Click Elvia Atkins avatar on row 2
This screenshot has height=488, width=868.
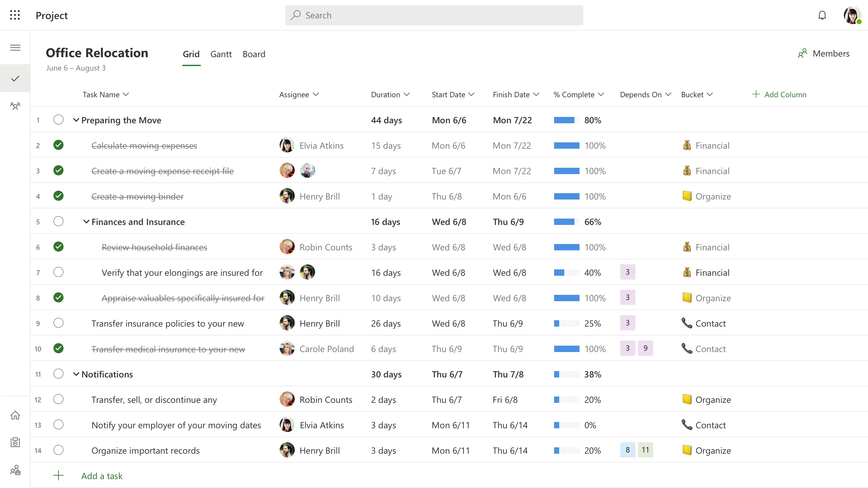point(287,145)
